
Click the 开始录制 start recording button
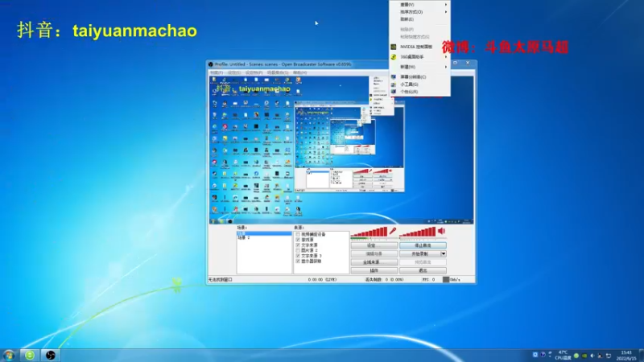[419, 253]
